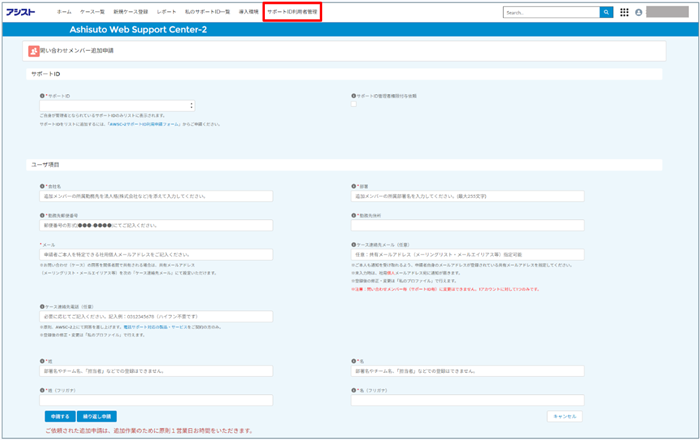The height and width of the screenshot is (440, 700).
Task: Open the app launcher grid icon
Action: pyautogui.click(x=624, y=12)
